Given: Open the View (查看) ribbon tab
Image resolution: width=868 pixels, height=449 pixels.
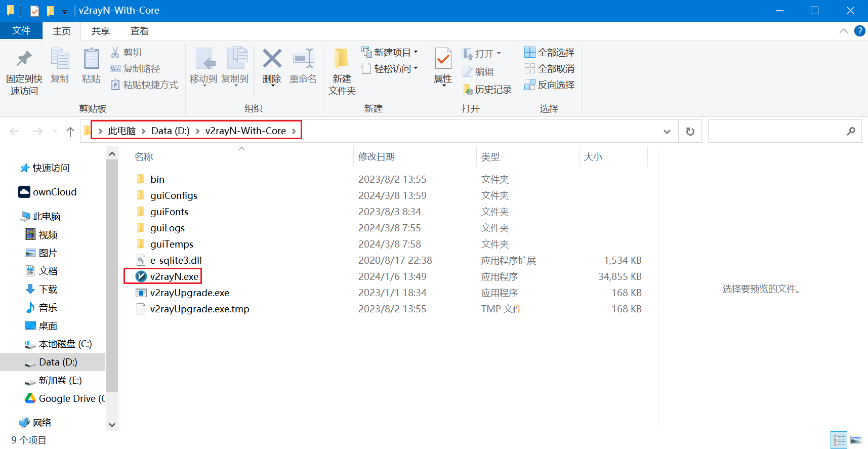Looking at the screenshot, I should pyautogui.click(x=139, y=31).
